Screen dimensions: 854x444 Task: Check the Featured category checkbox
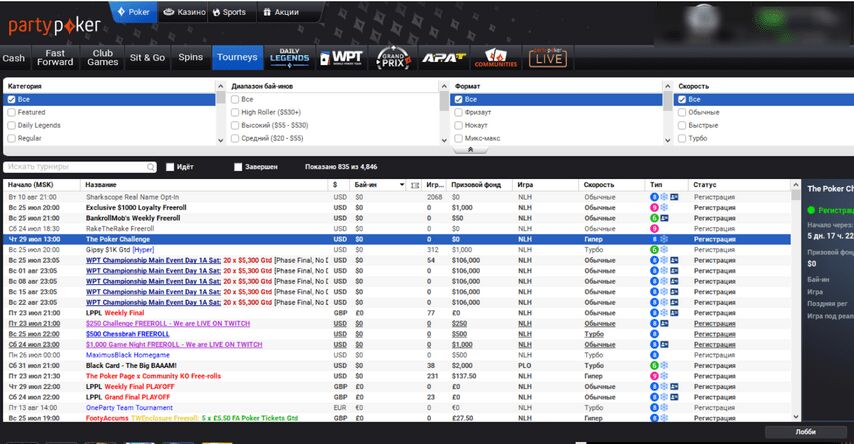[11, 112]
